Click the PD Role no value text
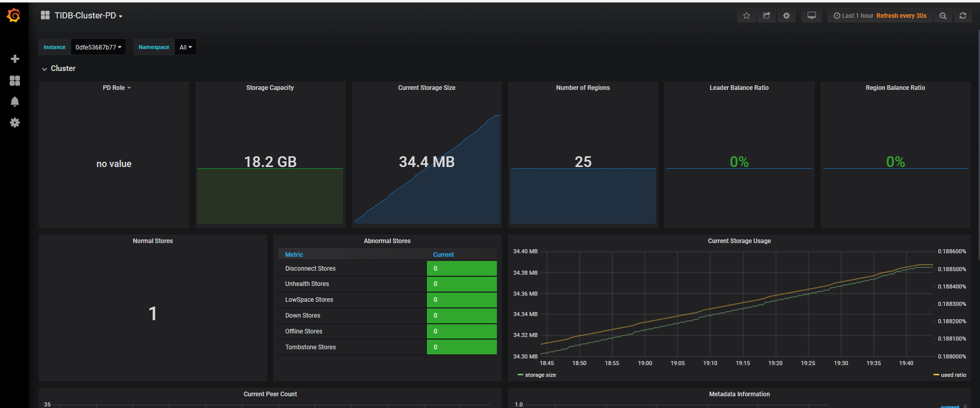This screenshot has height=408, width=980. tap(114, 164)
